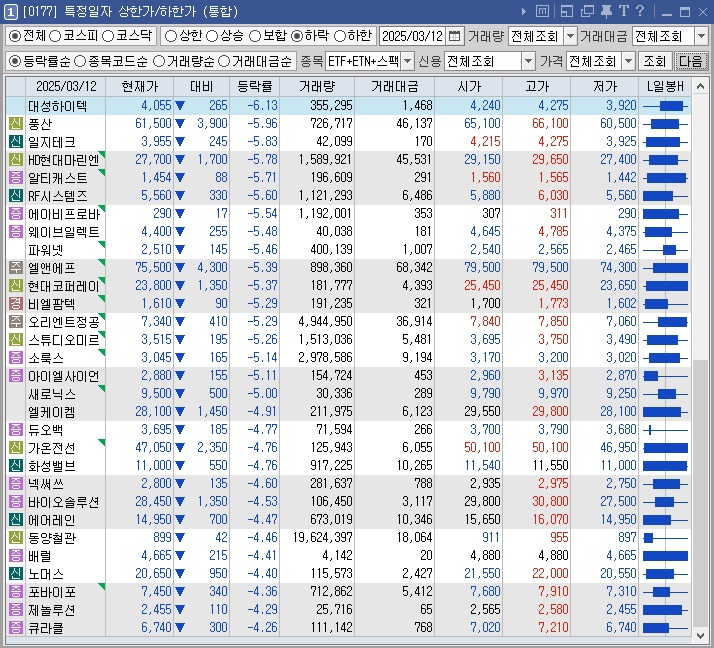
Task: Click 동양철관 volume 19,624,397
Action: pos(322,537)
